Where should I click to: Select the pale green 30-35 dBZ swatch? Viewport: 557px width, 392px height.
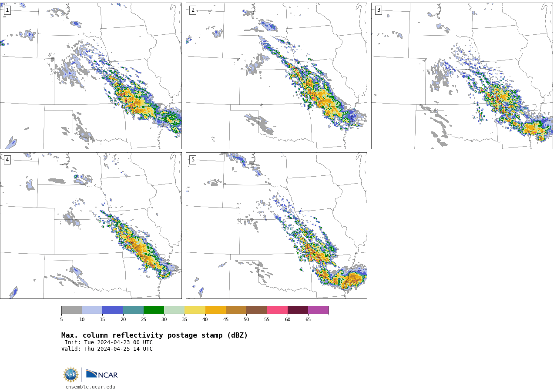click(174, 310)
